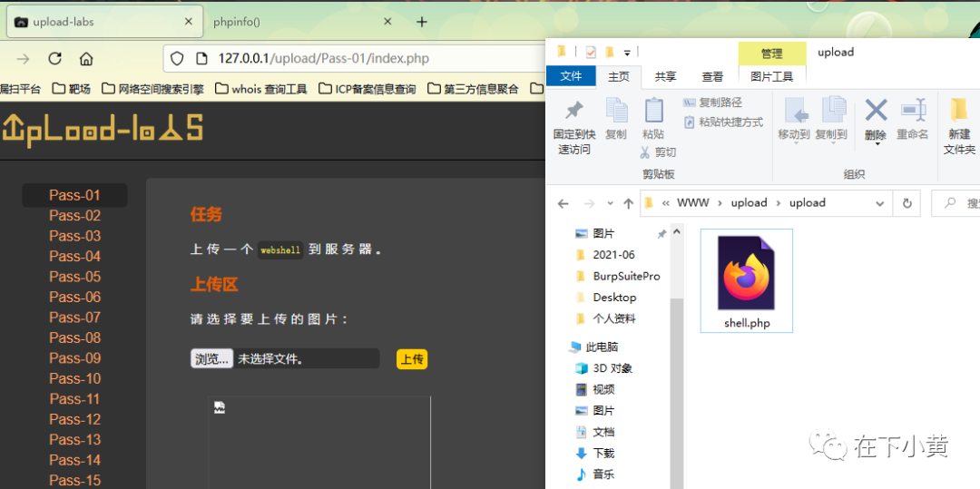This screenshot has width=980, height=489.
Task: Choose Pass-10 from the list
Action: click(x=74, y=378)
